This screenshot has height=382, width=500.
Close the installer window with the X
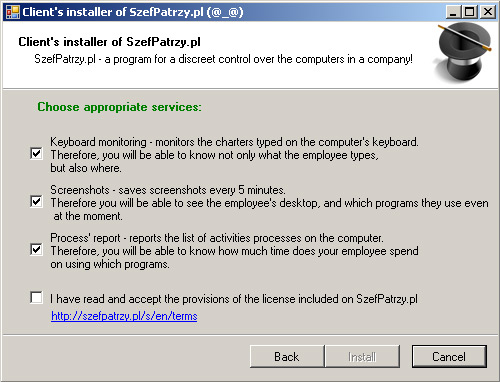tap(488, 12)
